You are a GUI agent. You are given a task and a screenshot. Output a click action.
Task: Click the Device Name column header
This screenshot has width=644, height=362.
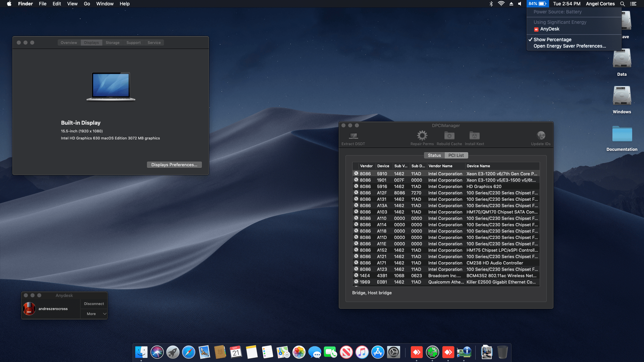pos(478,166)
